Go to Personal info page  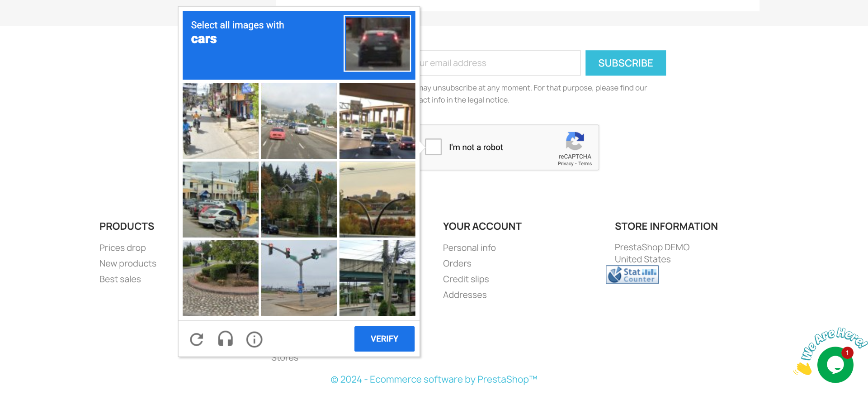tap(469, 248)
